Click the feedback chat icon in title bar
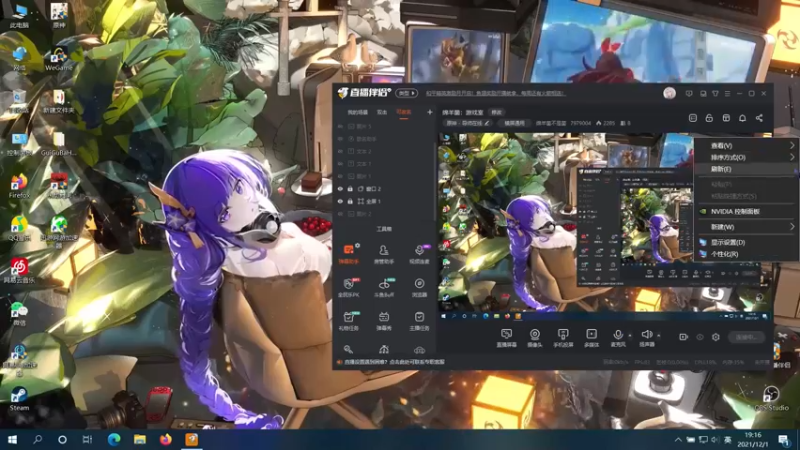Viewport: 800px width, 450px height. (x=689, y=93)
